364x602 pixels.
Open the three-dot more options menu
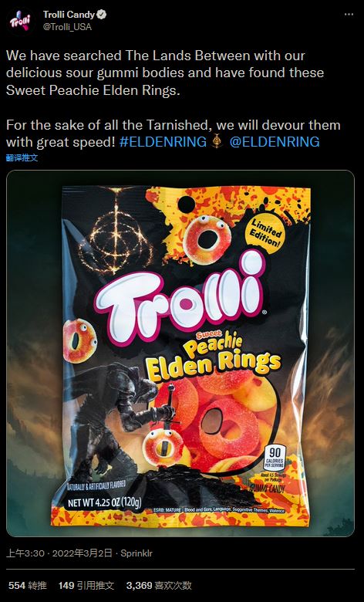click(x=349, y=15)
